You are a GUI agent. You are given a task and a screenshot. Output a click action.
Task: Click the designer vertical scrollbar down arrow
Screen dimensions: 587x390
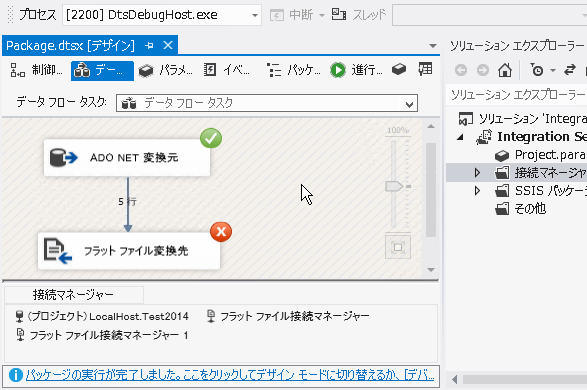coord(431,270)
